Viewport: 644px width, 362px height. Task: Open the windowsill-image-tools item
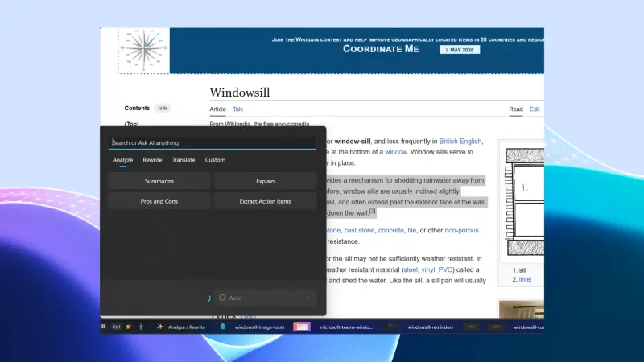click(x=259, y=327)
